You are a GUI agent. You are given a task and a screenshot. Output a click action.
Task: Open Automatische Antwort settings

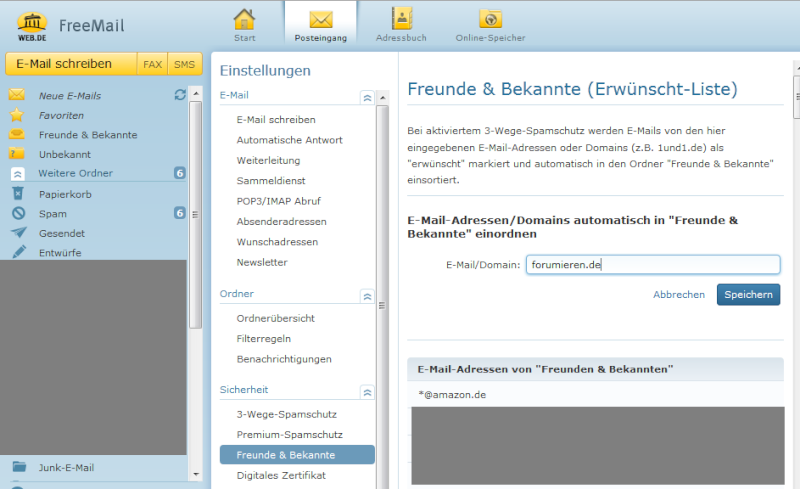click(289, 140)
